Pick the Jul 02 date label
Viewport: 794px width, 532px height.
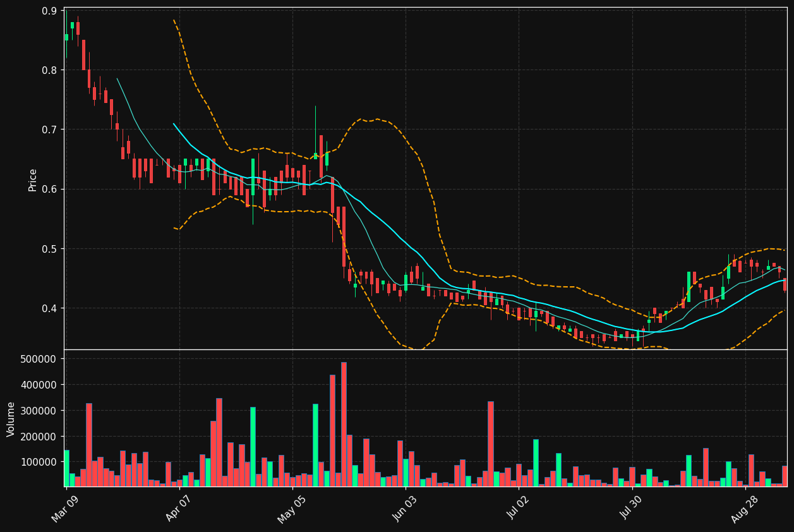(519, 509)
